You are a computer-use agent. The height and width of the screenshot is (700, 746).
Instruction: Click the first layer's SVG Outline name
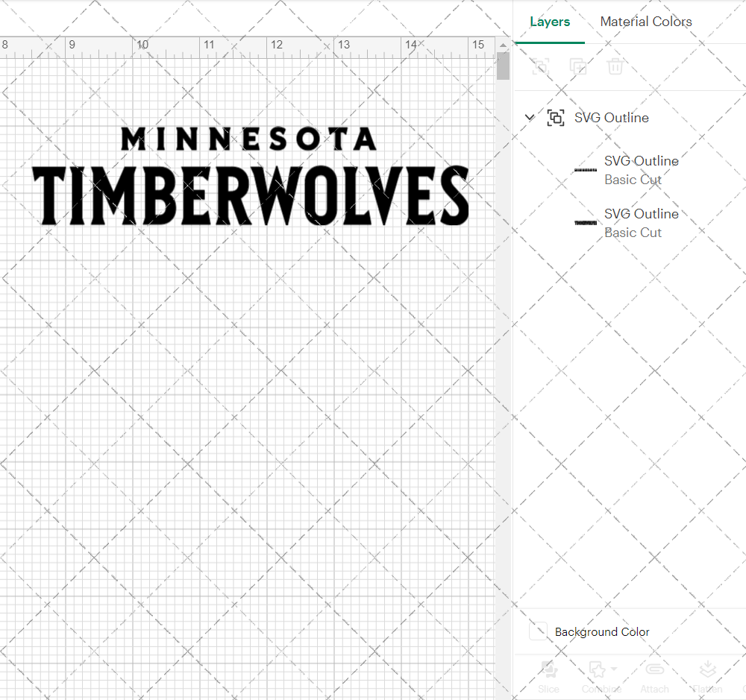tap(642, 161)
